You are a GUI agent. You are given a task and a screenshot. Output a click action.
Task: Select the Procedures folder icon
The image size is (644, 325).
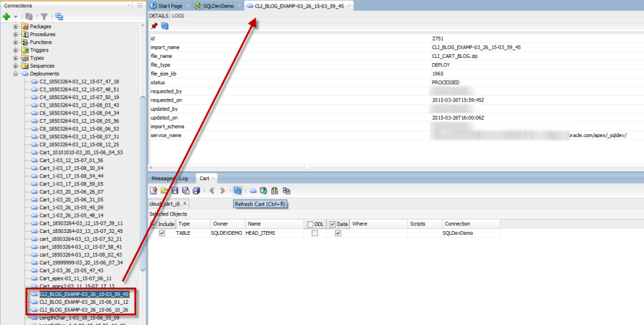24,34
